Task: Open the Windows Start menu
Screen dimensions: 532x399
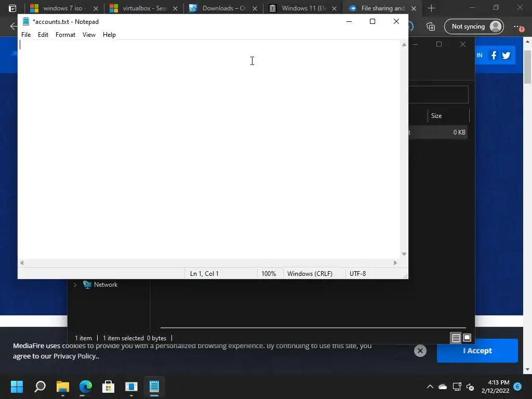Action: pyautogui.click(x=17, y=387)
